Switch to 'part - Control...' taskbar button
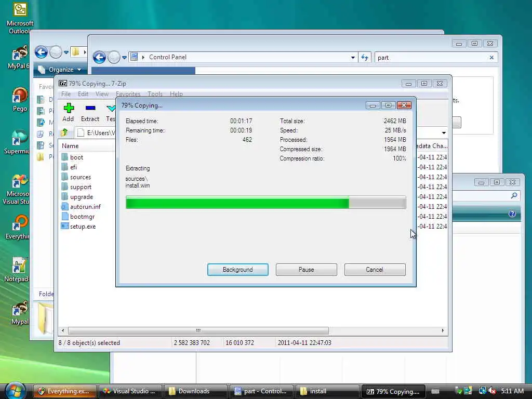This screenshot has height=399, width=532. 261,391
